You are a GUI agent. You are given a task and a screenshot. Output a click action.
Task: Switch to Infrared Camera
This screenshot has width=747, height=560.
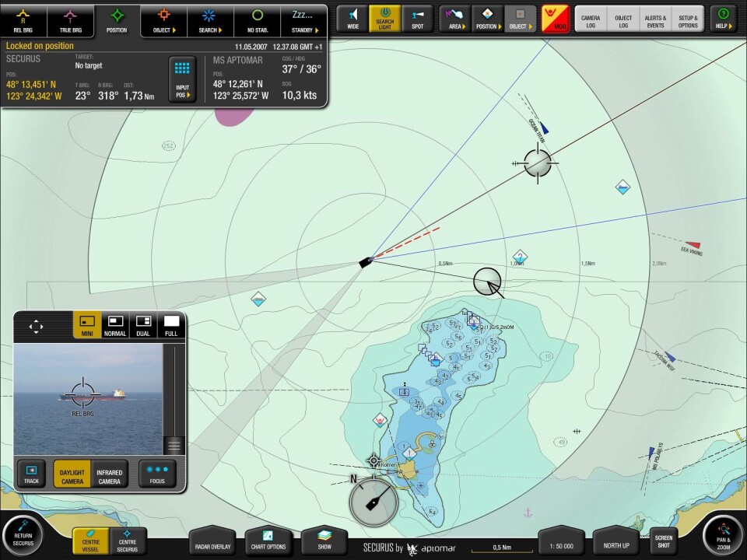[110, 474]
